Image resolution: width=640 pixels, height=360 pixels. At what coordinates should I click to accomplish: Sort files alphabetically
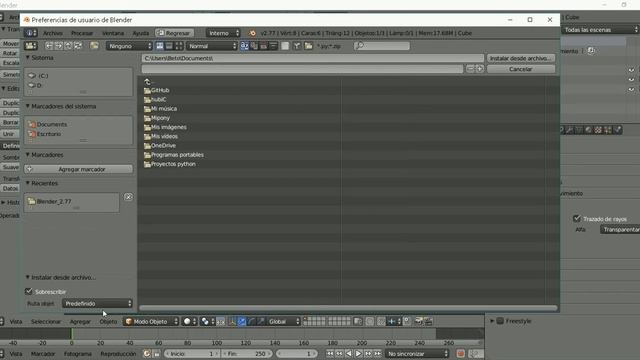coord(244,46)
